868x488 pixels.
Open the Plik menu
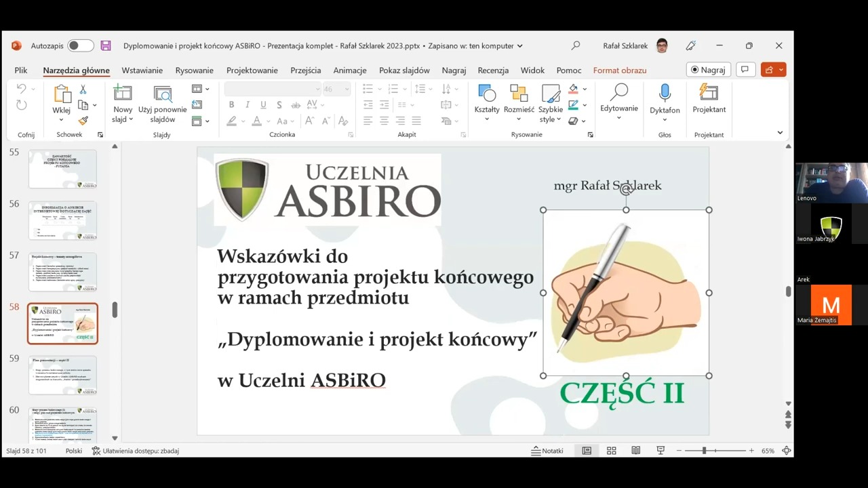[21, 70]
